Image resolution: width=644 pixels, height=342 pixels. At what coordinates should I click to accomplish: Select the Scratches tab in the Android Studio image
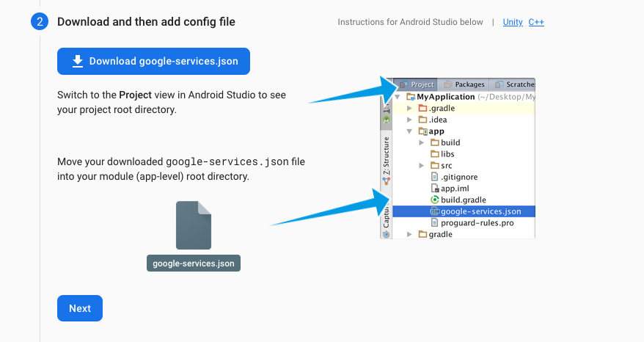514,84
